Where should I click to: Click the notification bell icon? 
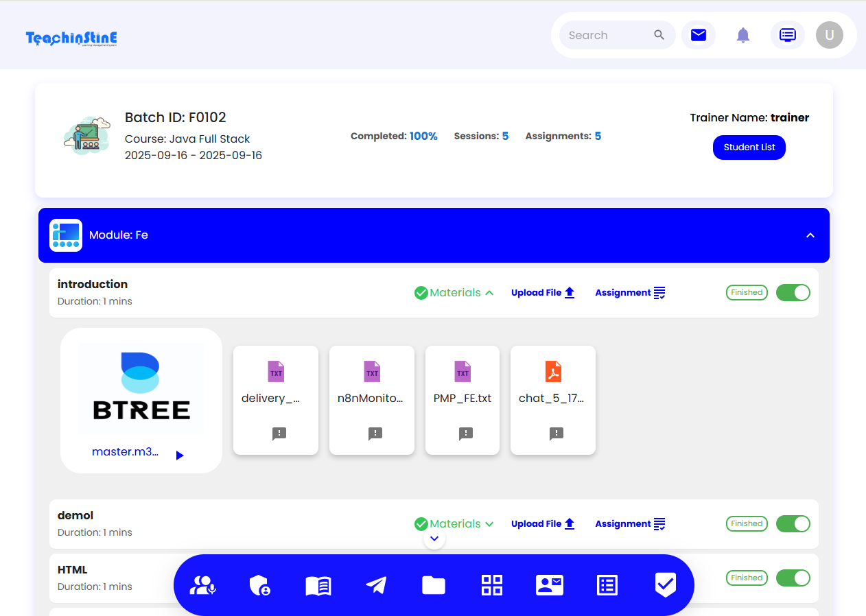click(742, 35)
